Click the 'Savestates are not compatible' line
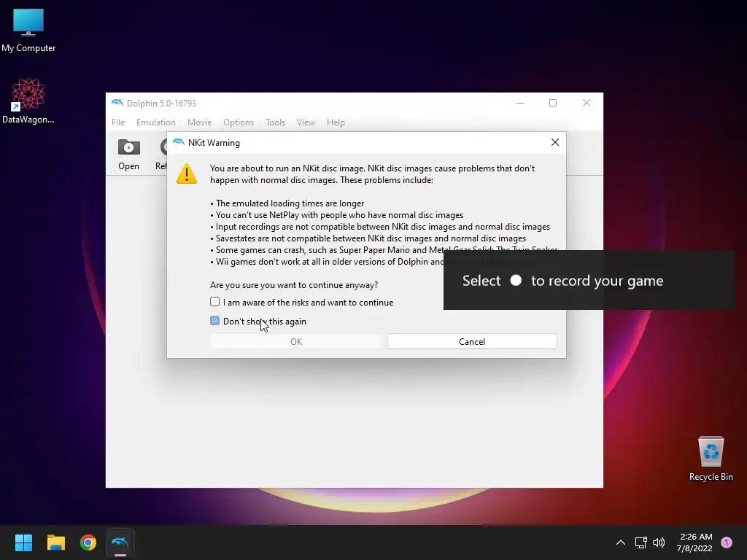The width and height of the screenshot is (747, 560). [x=368, y=238]
